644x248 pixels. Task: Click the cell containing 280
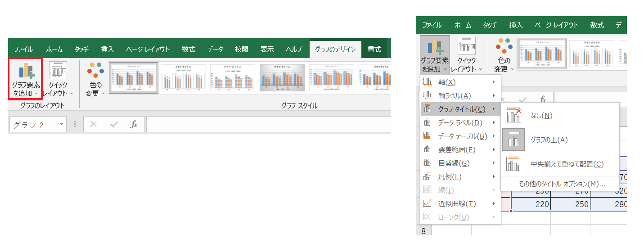(608, 205)
